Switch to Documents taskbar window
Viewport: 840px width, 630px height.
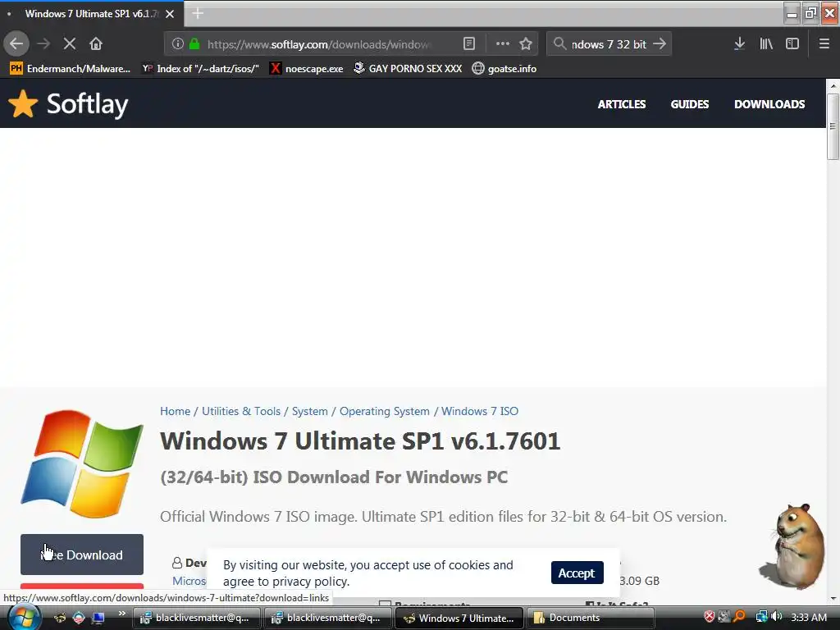coord(591,618)
